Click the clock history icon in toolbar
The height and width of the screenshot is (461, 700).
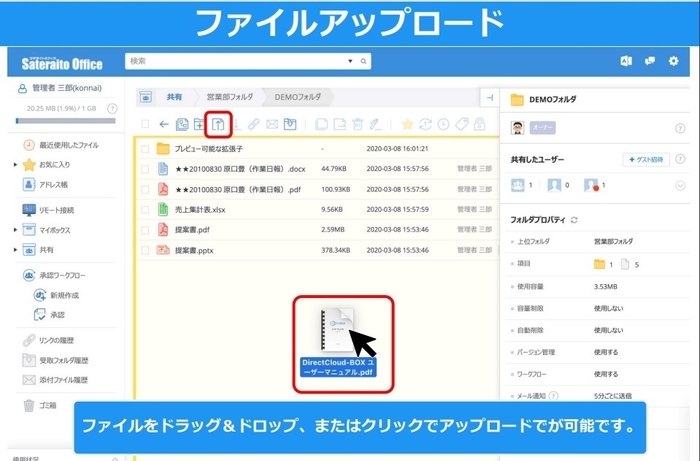pos(443,124)
